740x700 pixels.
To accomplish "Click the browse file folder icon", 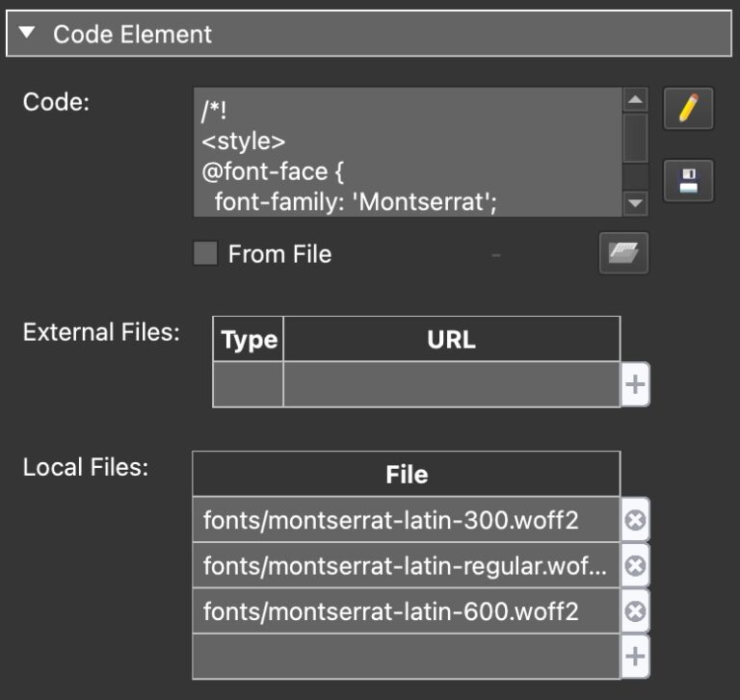I will [x=623, y=253].
